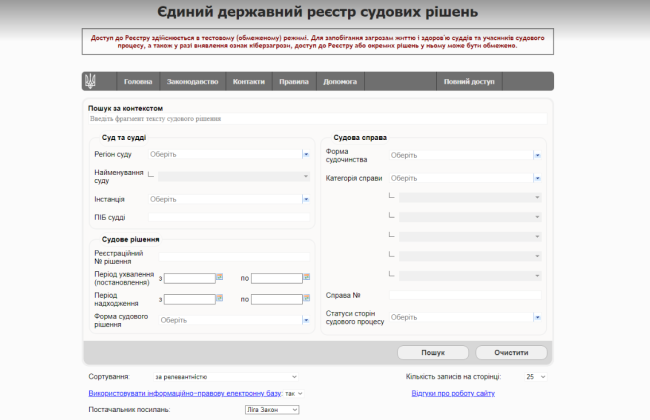The height and width of the screenshot is (420, 650).
Task: Click the Суд та судді section label
Action: (x=124, y=138)
